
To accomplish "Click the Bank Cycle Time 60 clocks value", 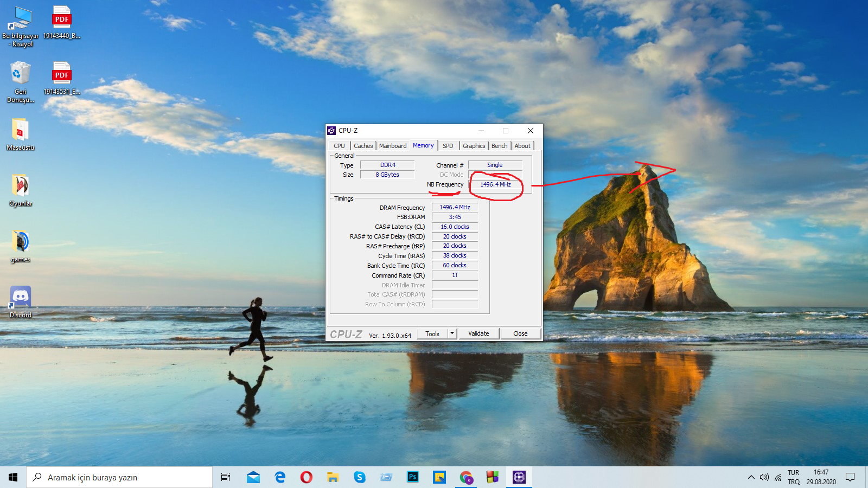I will pos(455,265).
